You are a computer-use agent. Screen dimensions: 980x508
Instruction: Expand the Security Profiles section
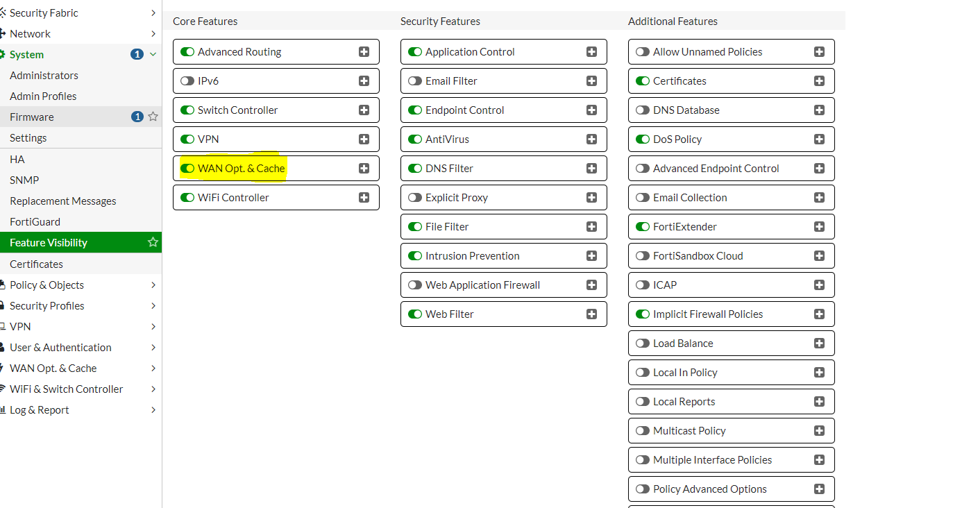153,306
